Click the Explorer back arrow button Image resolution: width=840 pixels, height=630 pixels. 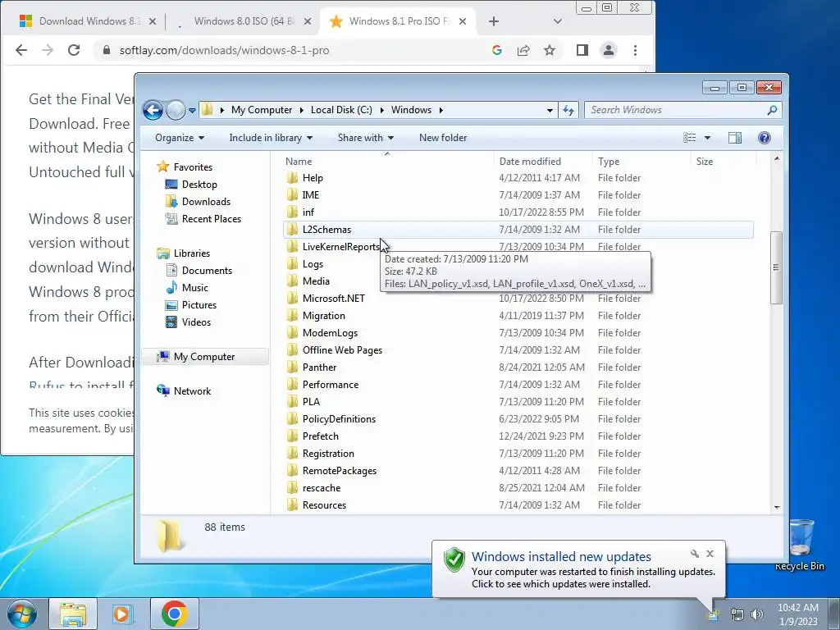coord(153,111)
